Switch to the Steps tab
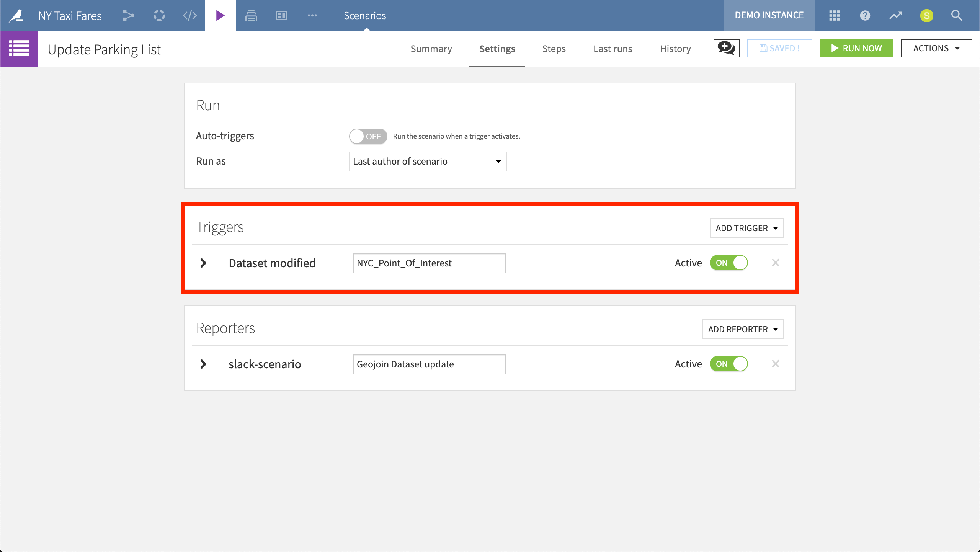980x552 pixels. point(554,49)
